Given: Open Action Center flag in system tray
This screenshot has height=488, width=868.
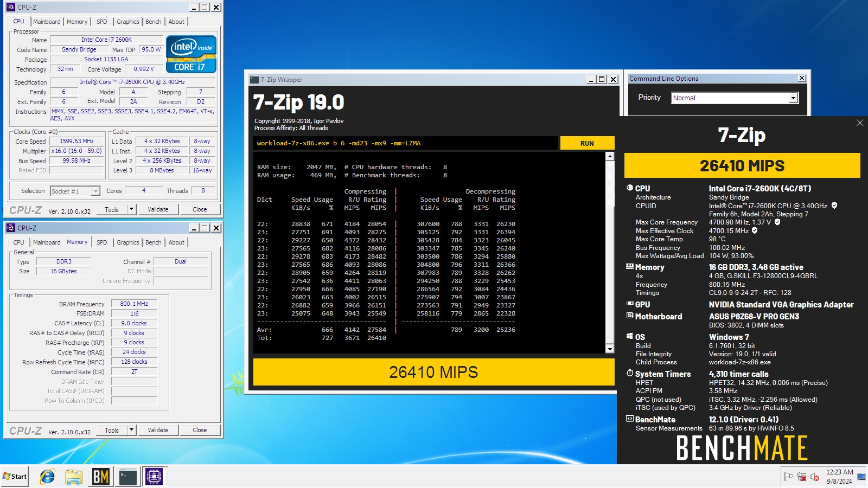Looking at the screenshot, I should (x=789, y=477).
